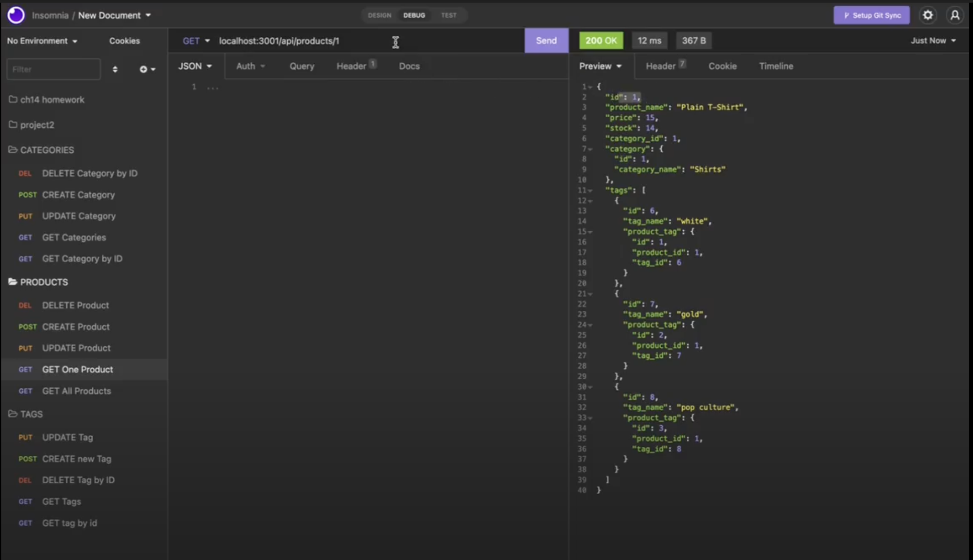Click the request Filter input field
973x560 pixels.
point(53,69)
